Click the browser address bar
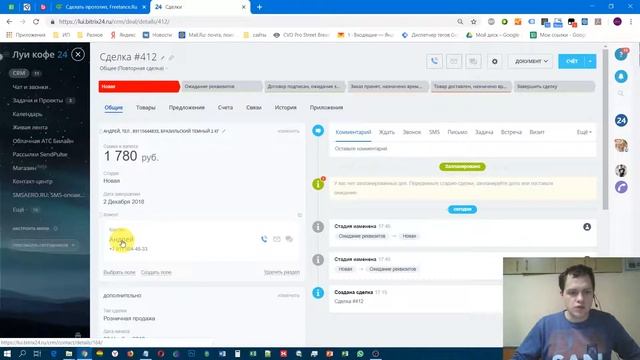 [x=253, y=22]
